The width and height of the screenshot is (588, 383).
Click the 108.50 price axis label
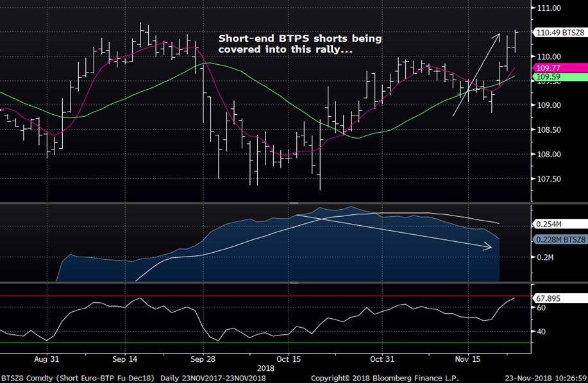549,130
